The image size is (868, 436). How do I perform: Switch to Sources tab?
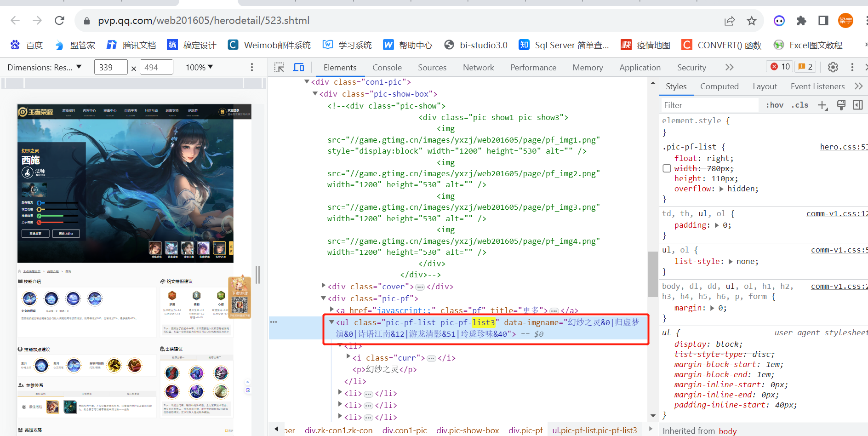click(432, 68)
